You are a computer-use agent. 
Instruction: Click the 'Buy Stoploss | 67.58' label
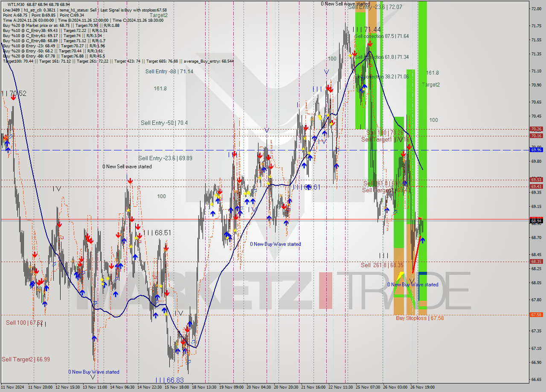(420, 318)
